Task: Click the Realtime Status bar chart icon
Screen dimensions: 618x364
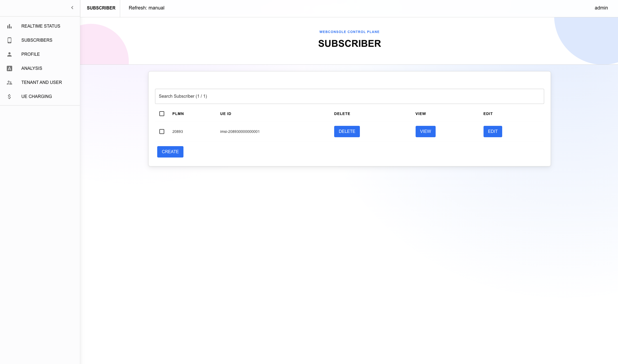Action: pyautogui.click(x=9, y=26)
